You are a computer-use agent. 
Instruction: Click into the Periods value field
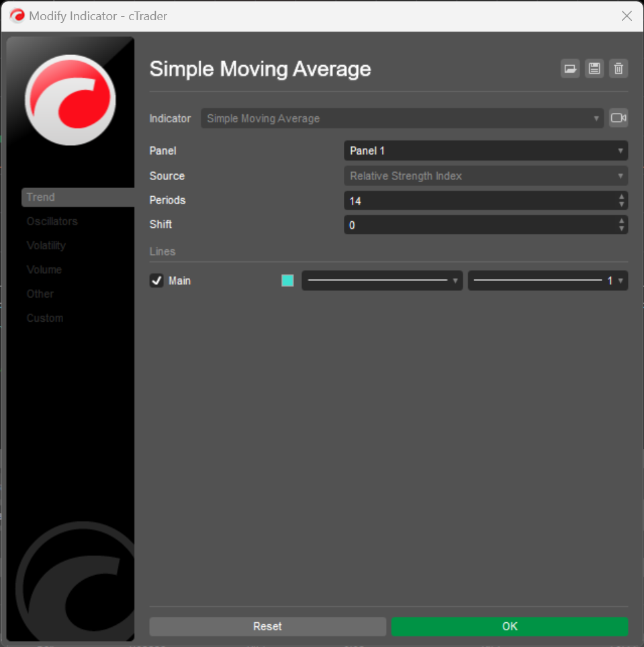(479, 201)
